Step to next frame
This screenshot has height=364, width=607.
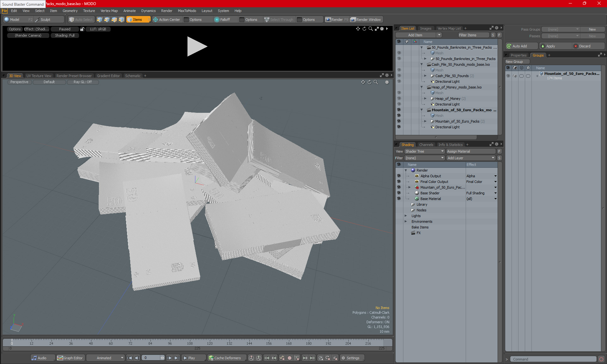coord(169,358)
